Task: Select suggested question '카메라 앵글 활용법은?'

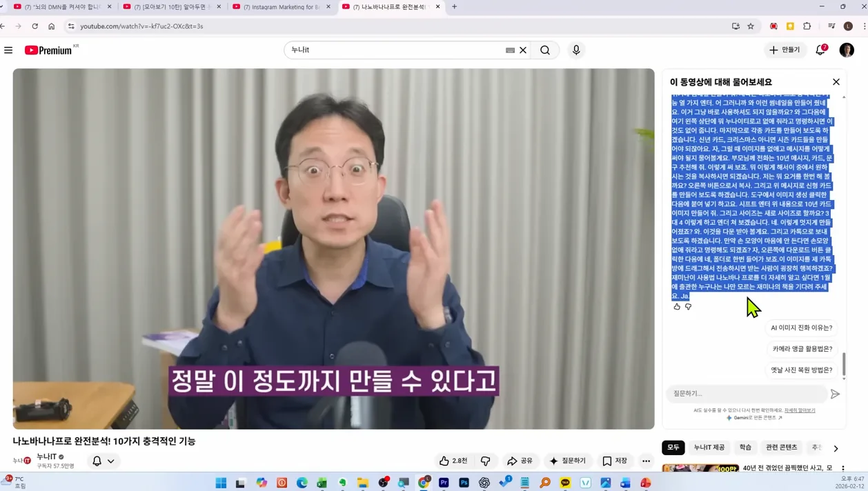Action: click(x=802, y=349)
